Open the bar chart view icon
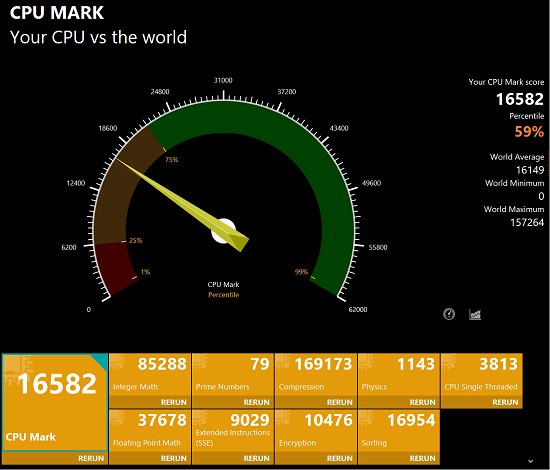The image size is (550, 470). pyautogui.click(x=475, y=314)
